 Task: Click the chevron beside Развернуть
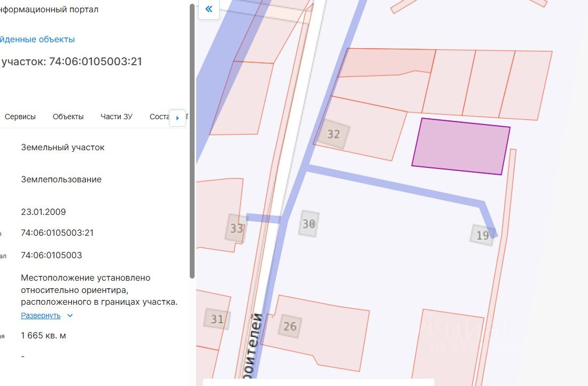coord(70,315)
